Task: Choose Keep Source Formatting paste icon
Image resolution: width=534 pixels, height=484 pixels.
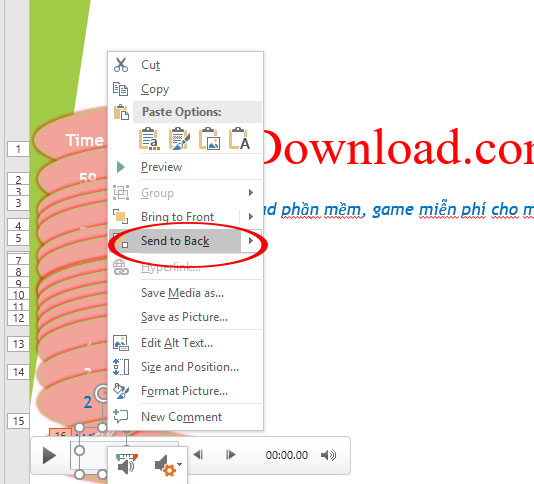Action: click(x=179, y=139)
